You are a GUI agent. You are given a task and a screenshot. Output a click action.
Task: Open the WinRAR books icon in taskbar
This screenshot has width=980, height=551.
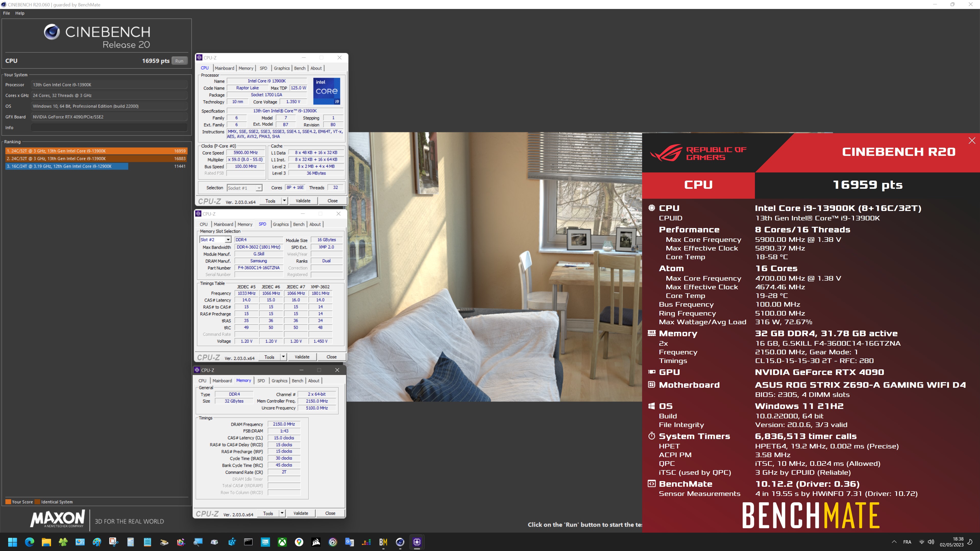(164, 542)
